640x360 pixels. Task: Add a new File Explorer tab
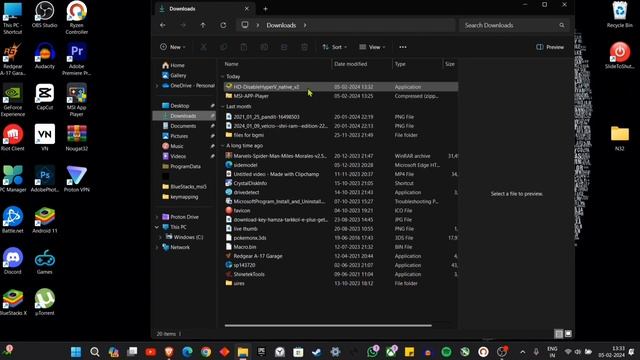click(x=265, y=9)
